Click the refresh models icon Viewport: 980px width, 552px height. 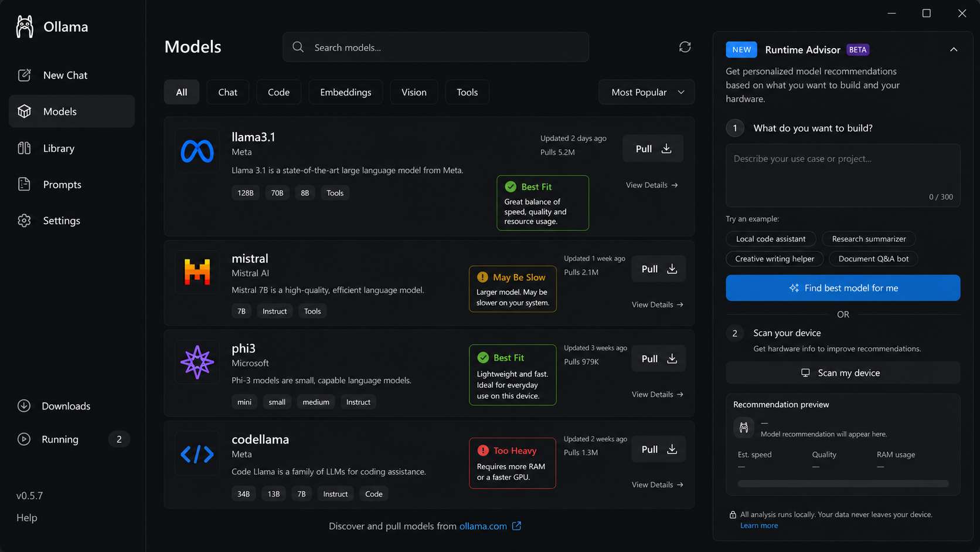tap(685, 47)
